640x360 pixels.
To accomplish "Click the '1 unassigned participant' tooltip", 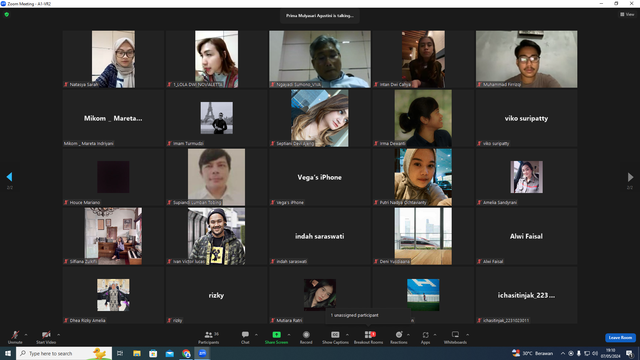I will (368, 315).
